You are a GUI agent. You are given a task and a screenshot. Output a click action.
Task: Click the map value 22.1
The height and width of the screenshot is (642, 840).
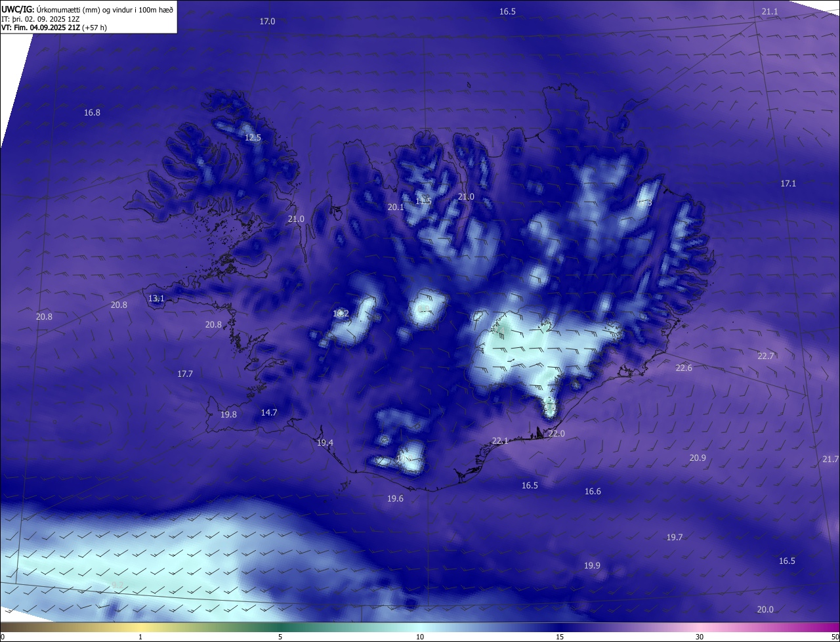[500, 440]
